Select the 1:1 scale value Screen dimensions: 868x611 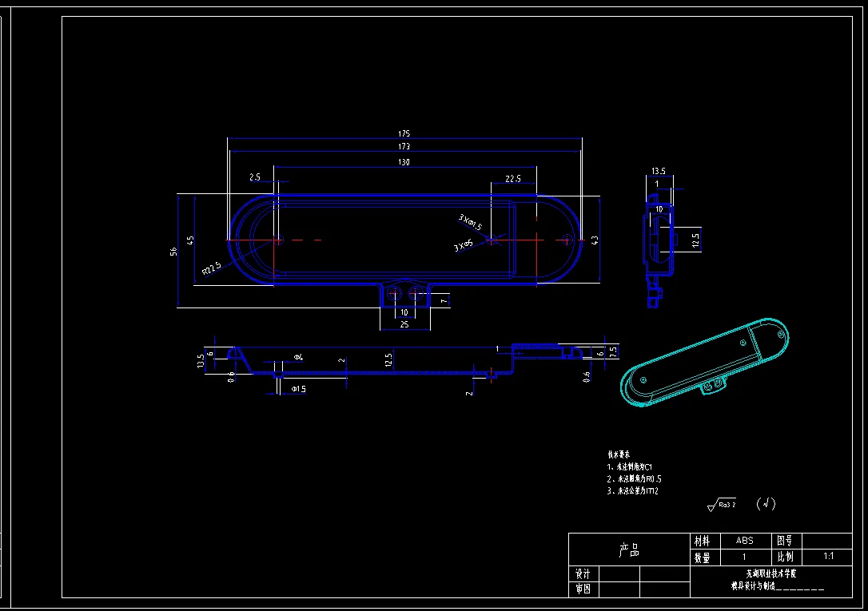pos(827,557)
